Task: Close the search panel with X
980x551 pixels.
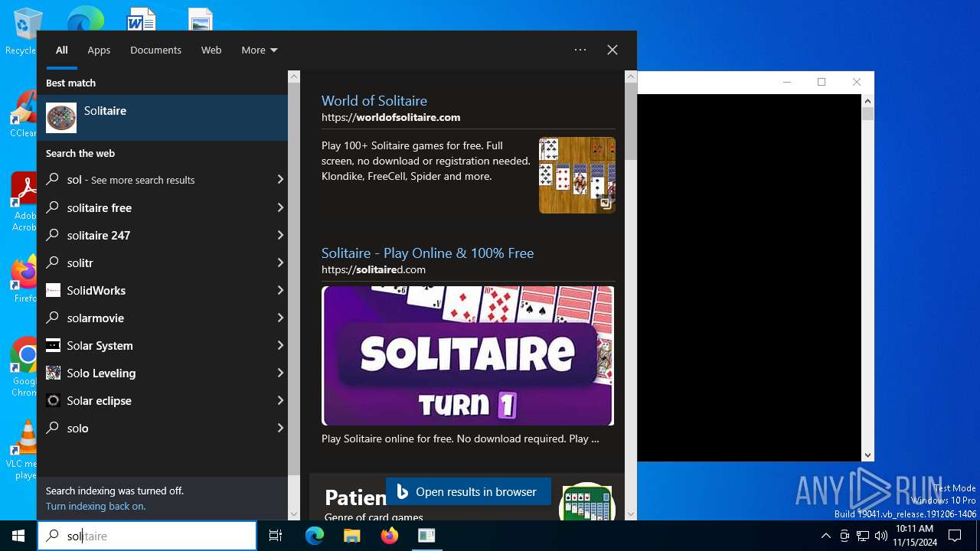Action: click(612, 50)
